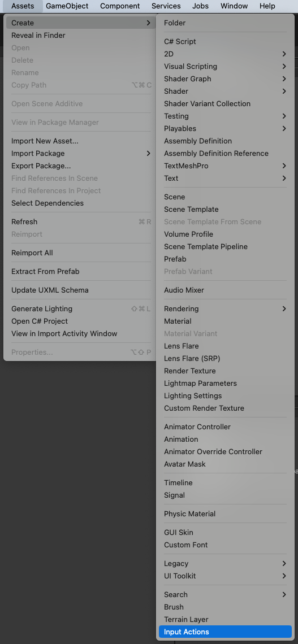The height and width of the screenshot is (644, 298).
Task: Create a new Folder
Action: tap(225, 23)
